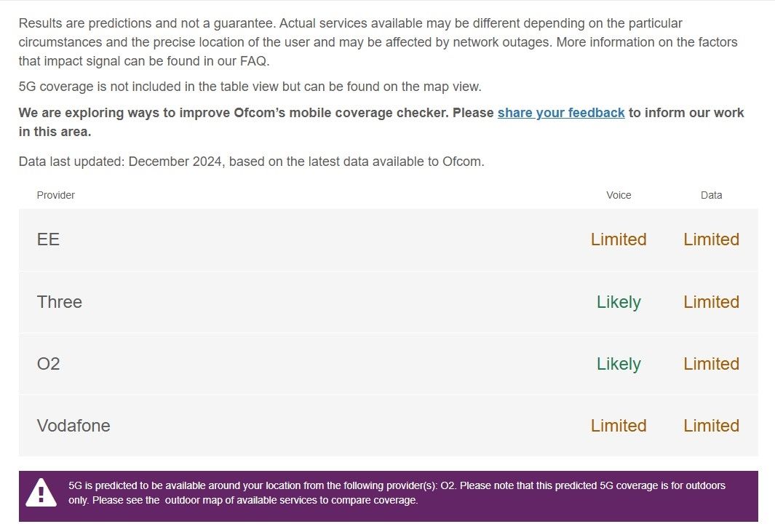Click O2's Limited data status
This screenshot has height=532, width=775.
pos(711,363)
